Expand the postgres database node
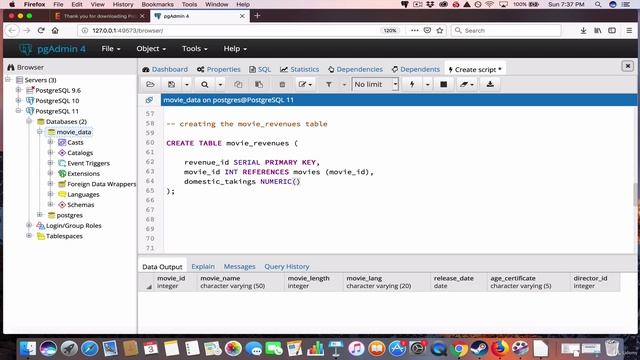Viewport: 640px width, 360px height. [40, 215]
